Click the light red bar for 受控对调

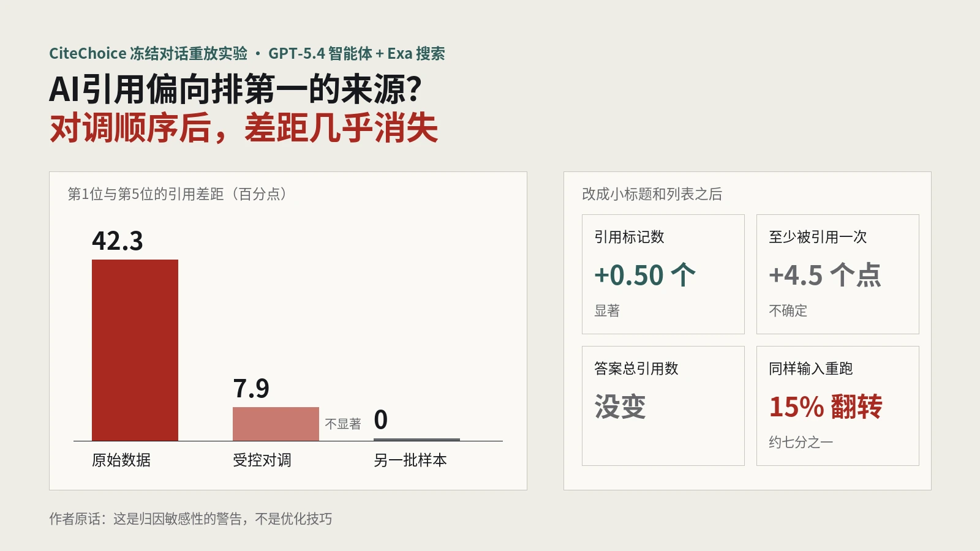coord(276,424)
